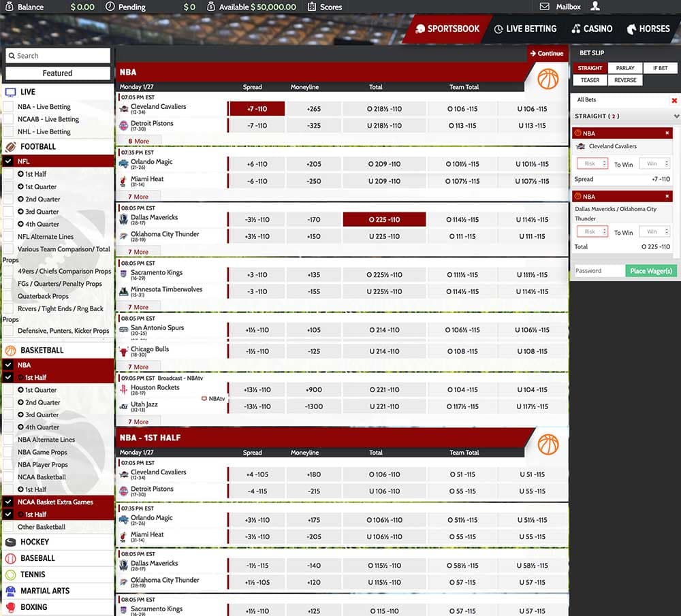Select the Reverse bet type
Screen dimensions: 681x616
coord(625,80)
